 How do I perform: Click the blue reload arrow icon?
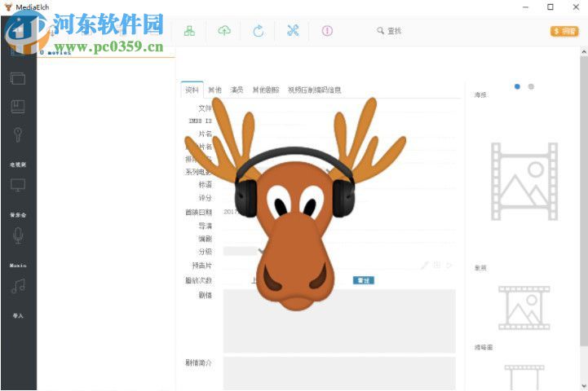[259, 31]
